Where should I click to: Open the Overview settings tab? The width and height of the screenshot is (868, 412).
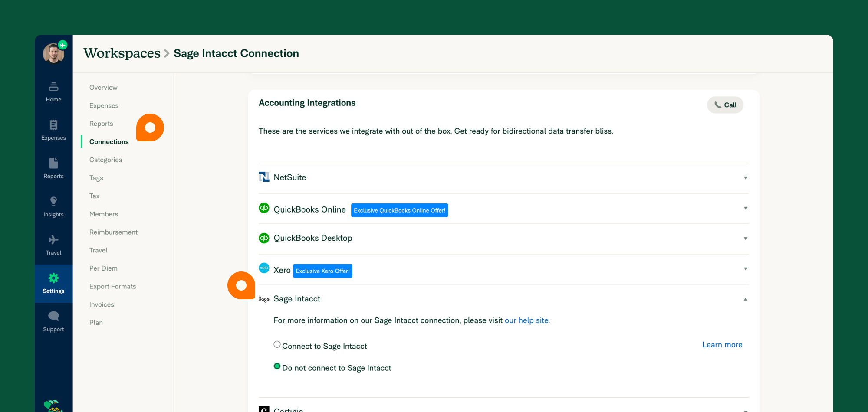(x=103, y=88)
